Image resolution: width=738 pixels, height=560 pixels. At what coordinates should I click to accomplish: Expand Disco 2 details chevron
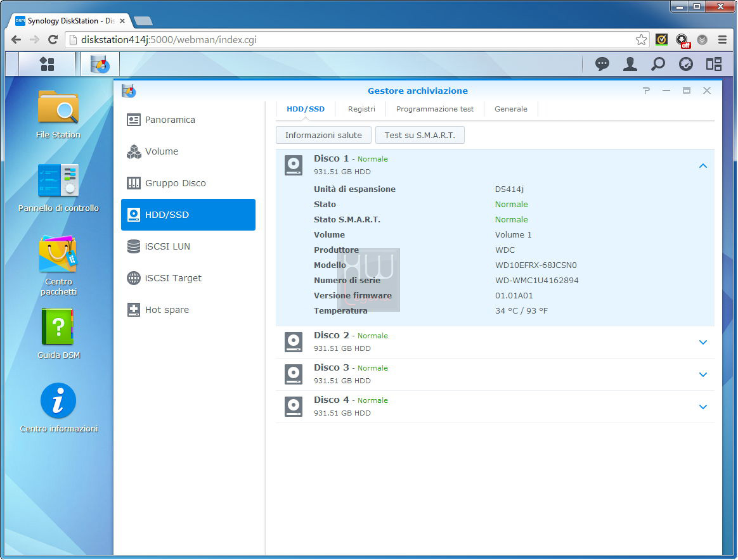click(x=702, y=342)
